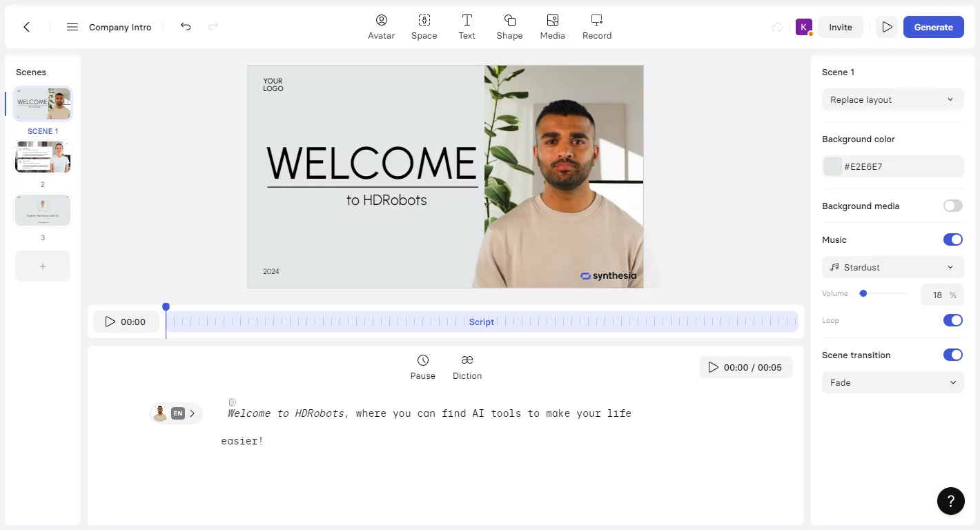Screen dimensions: 980x530
Task: Play script preview 00:00 / 00:05
Action: (745, 367)
